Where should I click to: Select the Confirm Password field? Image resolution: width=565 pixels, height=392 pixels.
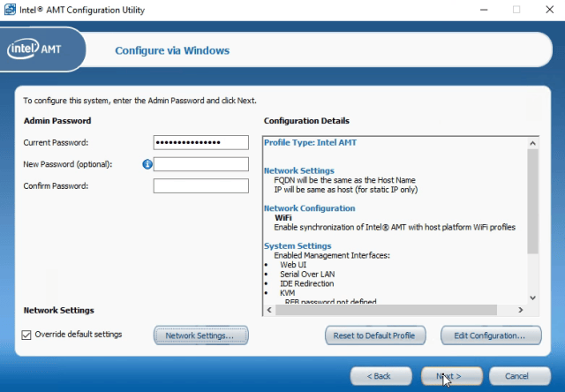coord(201,186)
